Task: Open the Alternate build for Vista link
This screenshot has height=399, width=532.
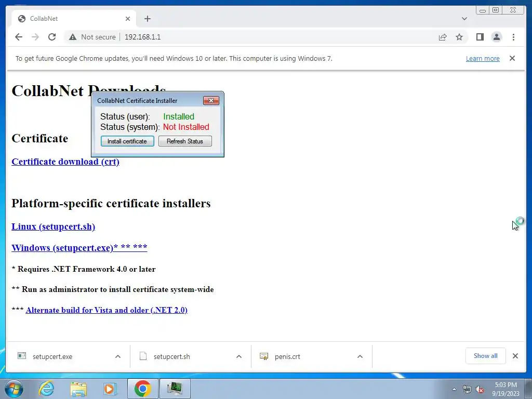Action: pos(107,310)
